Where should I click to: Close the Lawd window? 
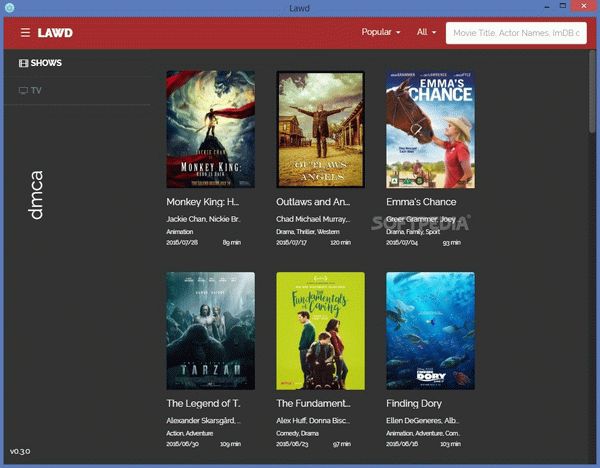pyautogui.click(x=584, y=6)
